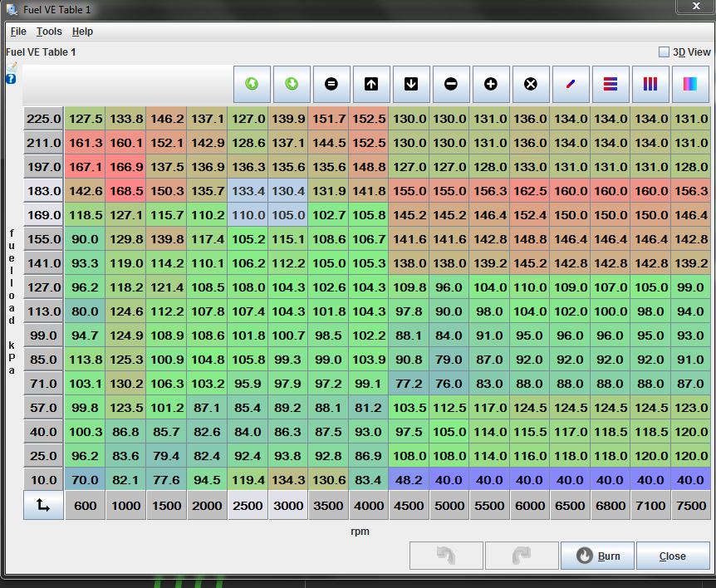Select the diagonal line interpolate tool
The image size is (716, 588).
coord(571,85)
